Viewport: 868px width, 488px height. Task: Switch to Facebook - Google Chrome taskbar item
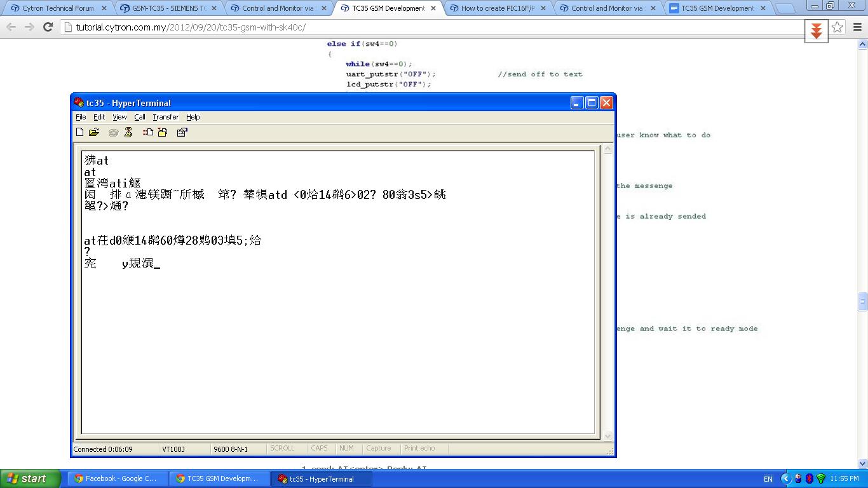point(118,478)
